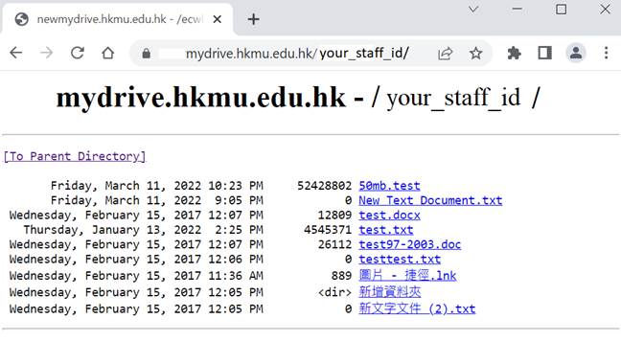The width and height of the screenshot is (621, 364).
Task: Go back to the previous page
Action: 16,53
